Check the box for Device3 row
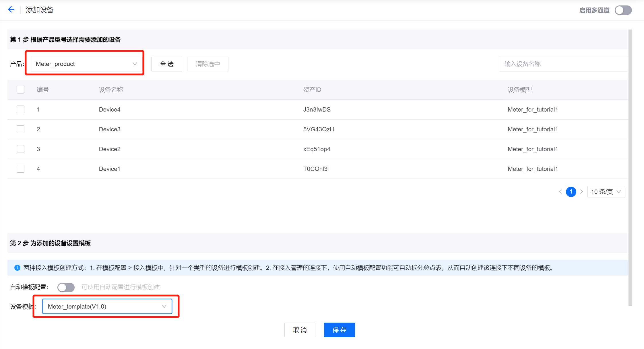This screenshot has width=644, height=349. click(20, 129)
